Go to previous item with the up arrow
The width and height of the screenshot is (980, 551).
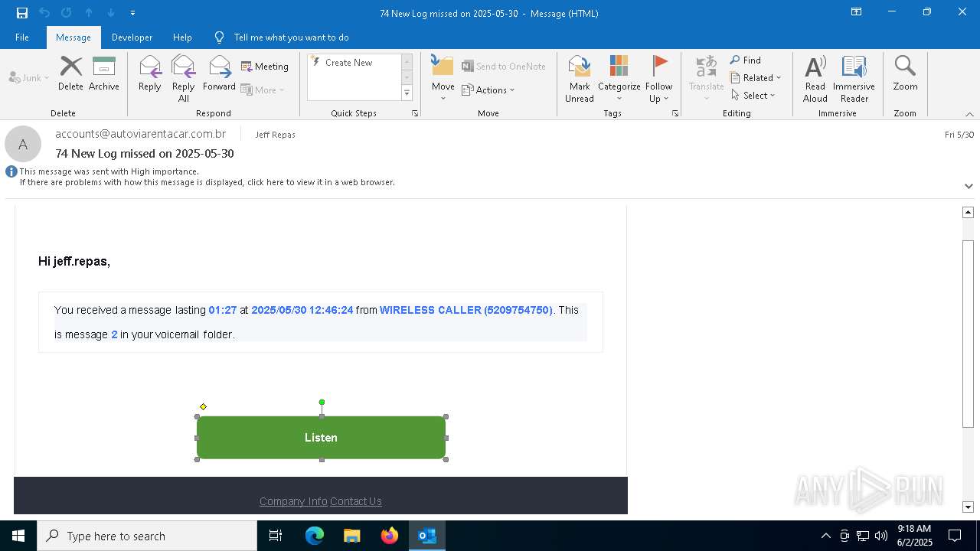coord(89,12)
